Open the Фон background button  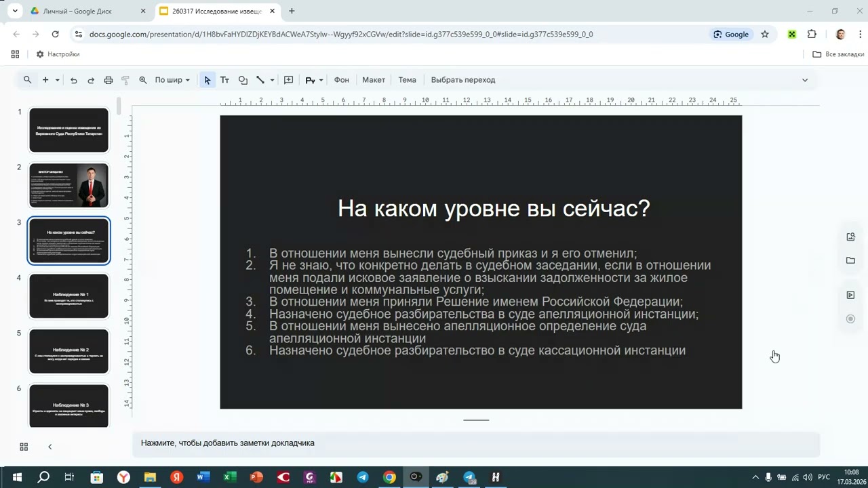click(x=342, y=80)
